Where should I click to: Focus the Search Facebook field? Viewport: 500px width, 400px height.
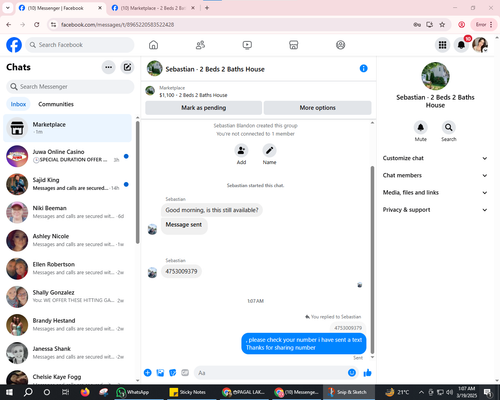80,45
